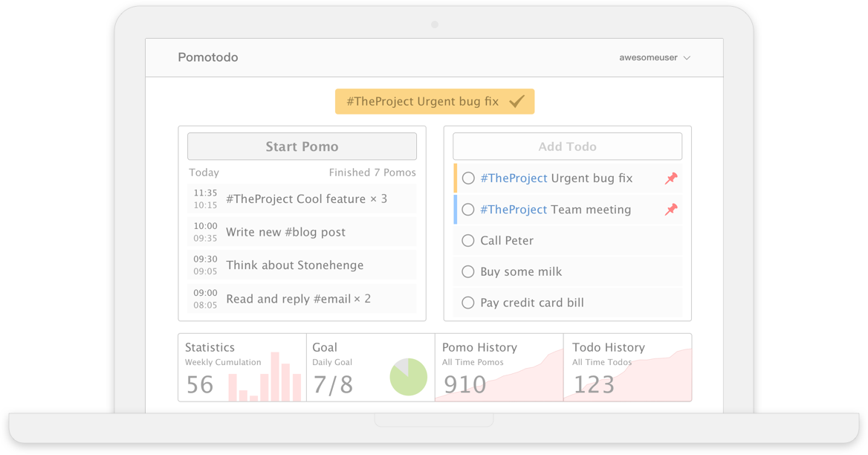Click the #TheProject tag in Team meeting

pyautogui.click(x=514, y=209)
